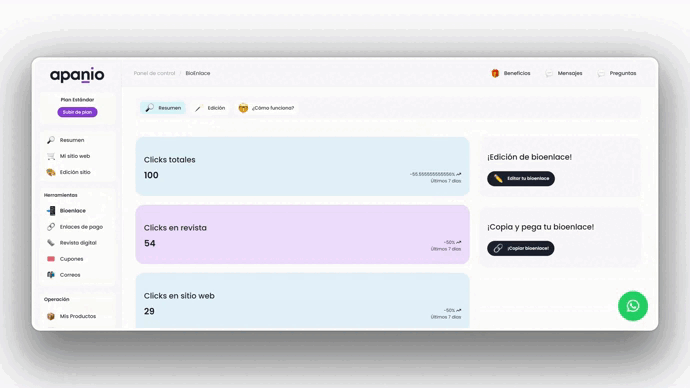Click the Correos mailbox icon
This screenshot has height=388, width=690.
(51, 275)
